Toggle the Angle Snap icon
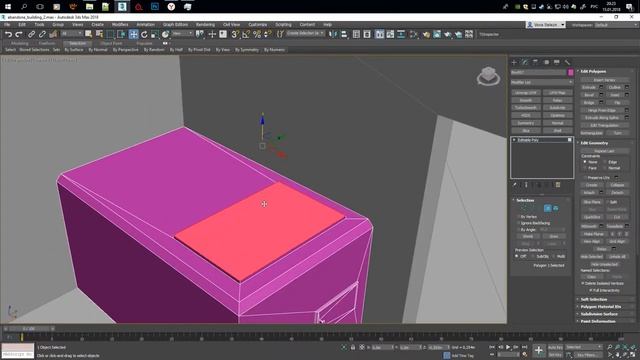The image size is (640, 360). coord(246,35)
